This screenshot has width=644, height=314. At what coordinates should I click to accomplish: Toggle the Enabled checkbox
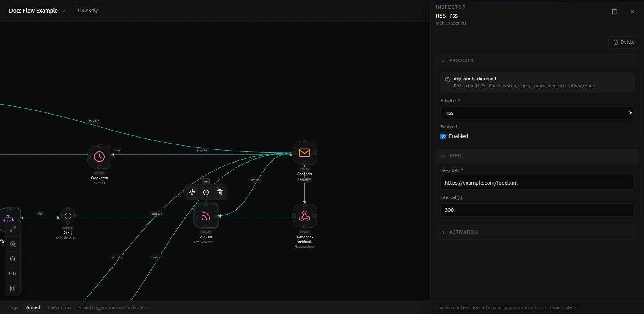click(x=443, y=136)
